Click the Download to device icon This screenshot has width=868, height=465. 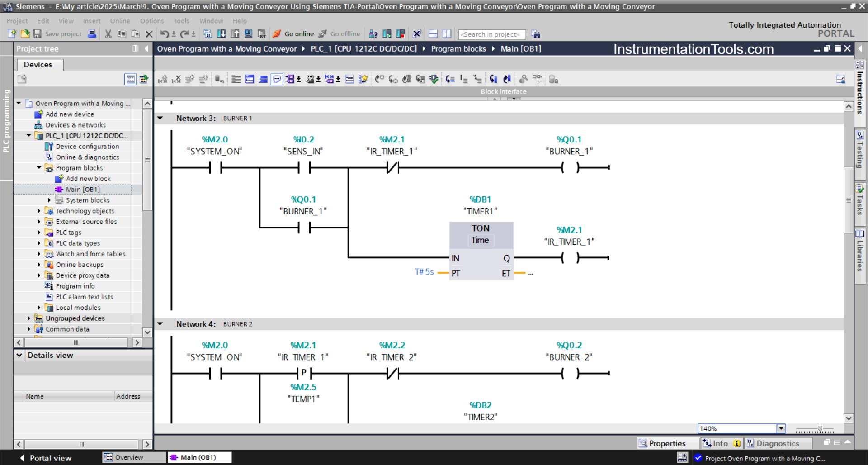[222, 33]
